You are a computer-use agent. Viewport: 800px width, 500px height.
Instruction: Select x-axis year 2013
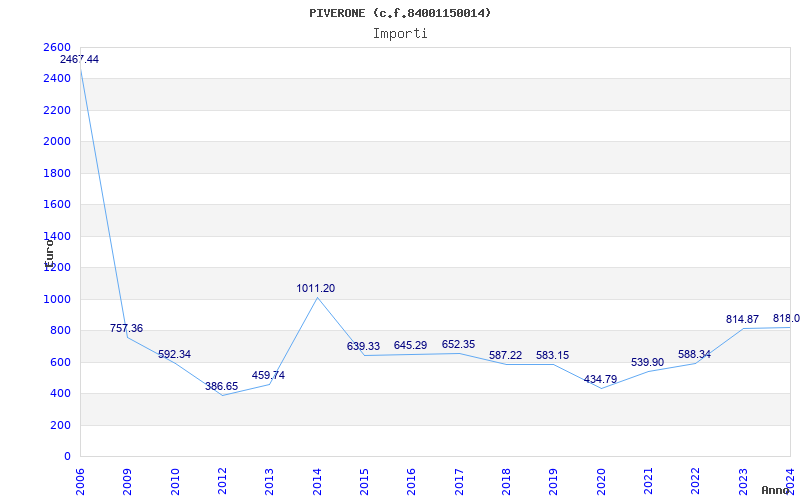tap(270, 481)
